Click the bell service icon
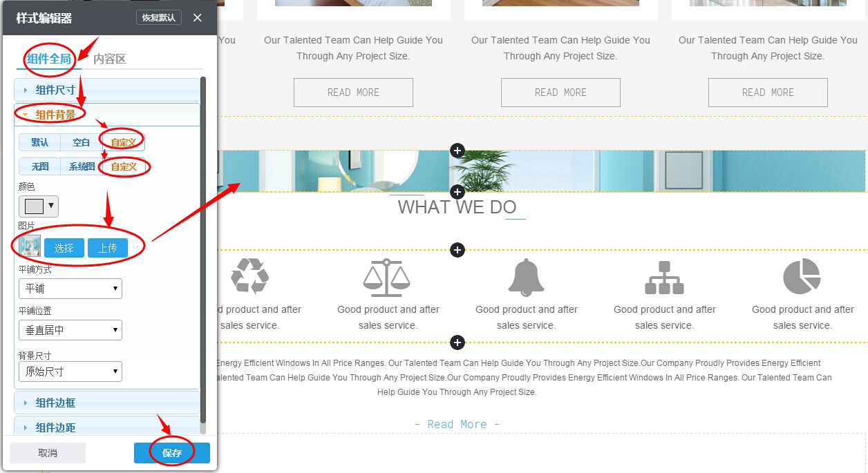Viewport: 868px width, 473px height. [x=526, y=277]
